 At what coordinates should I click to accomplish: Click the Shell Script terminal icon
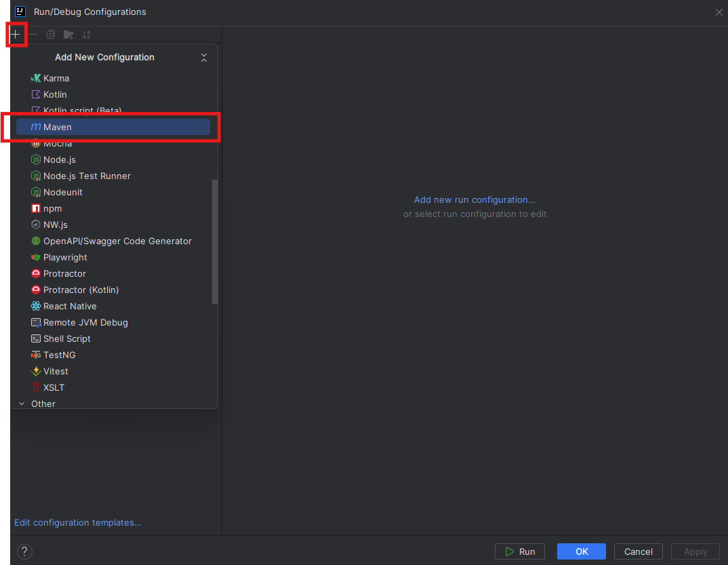click(36, 338)
